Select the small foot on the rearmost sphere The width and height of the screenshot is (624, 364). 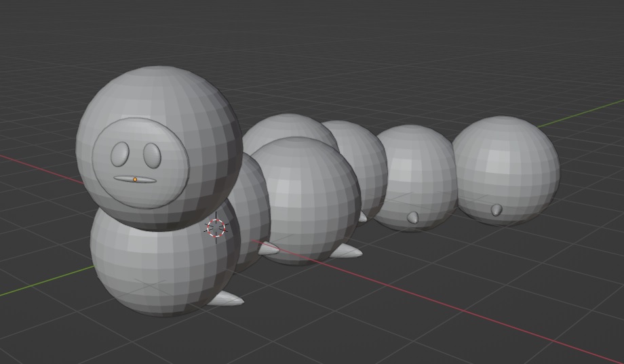click(496, 209)
